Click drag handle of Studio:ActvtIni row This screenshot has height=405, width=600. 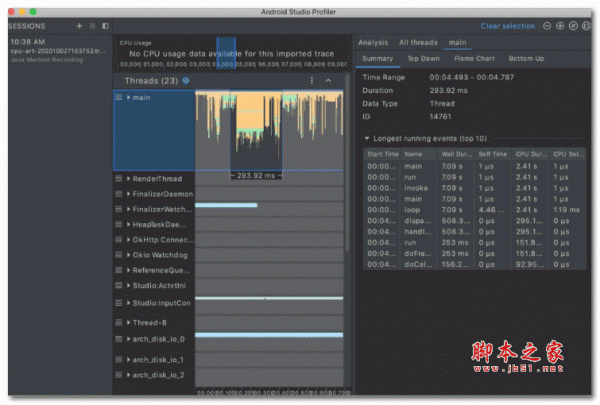point(119,286)
